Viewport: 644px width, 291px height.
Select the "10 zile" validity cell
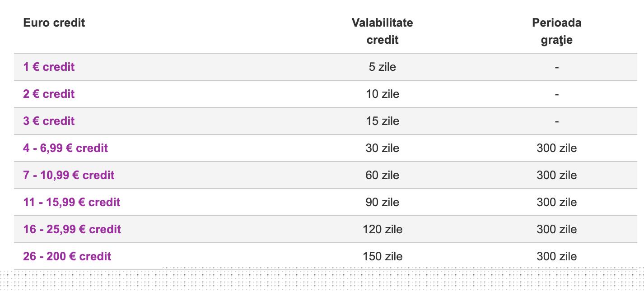click(x=382, y=94)
